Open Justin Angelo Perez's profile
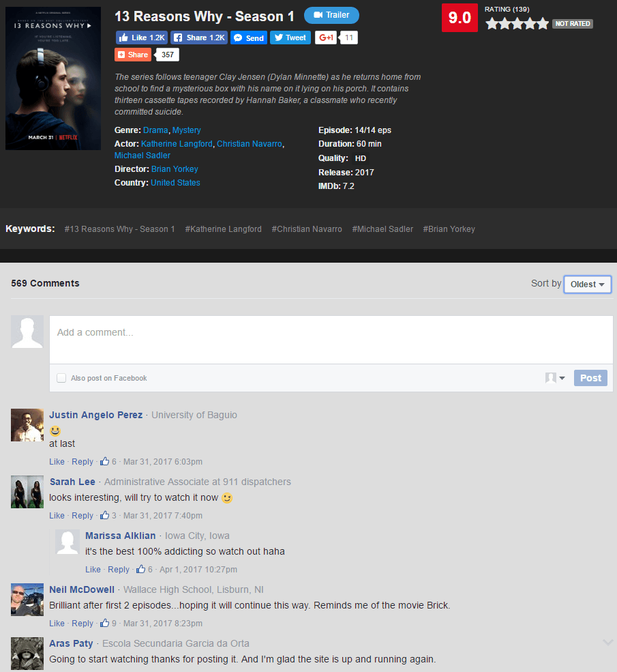This screenshot has height=672, width=617. click(x=96, y=415)
